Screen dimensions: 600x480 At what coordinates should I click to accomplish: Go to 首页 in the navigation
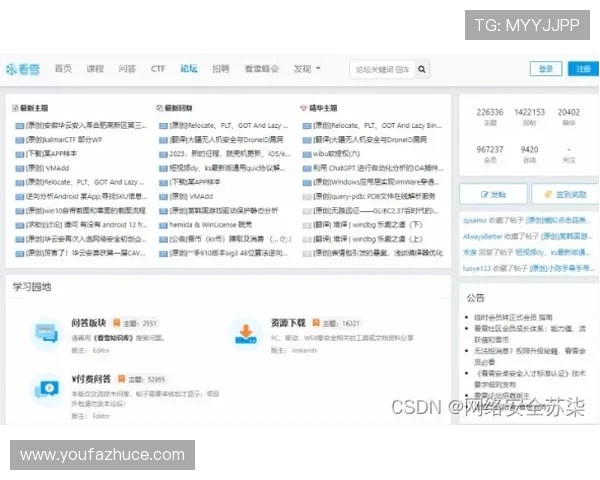(63, 69)
